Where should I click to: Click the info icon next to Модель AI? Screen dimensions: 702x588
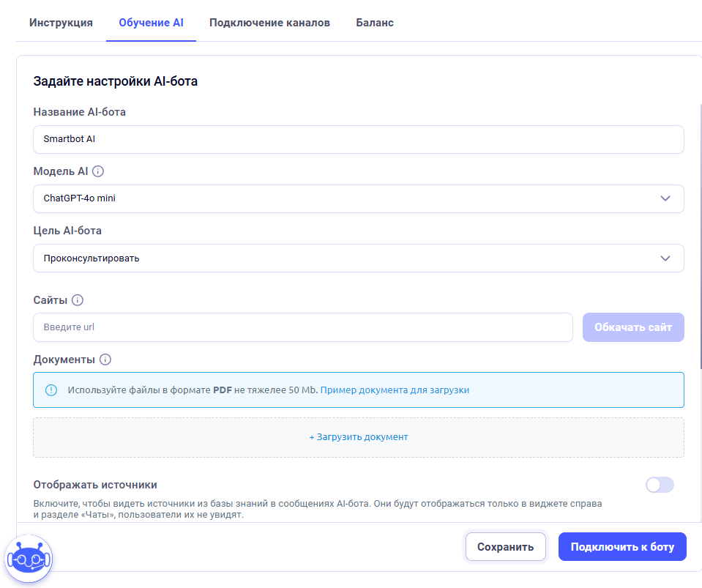98,171
